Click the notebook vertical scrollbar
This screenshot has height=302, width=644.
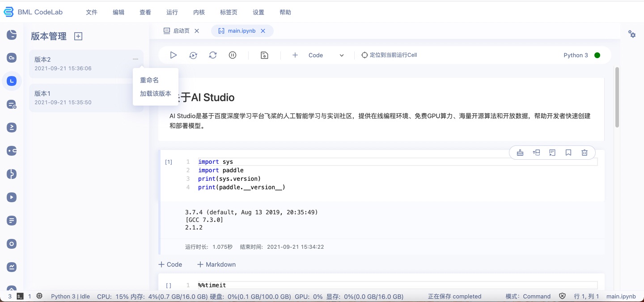[x=617, y=98]
